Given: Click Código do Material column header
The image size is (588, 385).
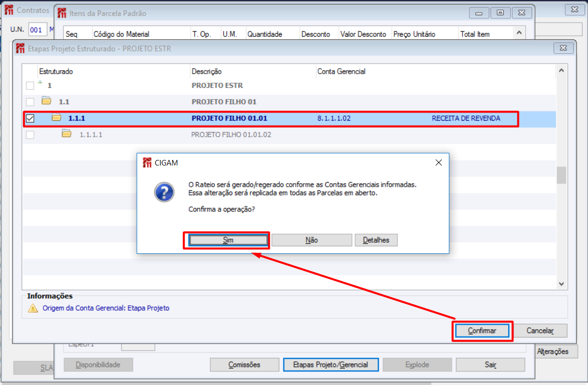Looking at the screenshot, I should point(122,34).
